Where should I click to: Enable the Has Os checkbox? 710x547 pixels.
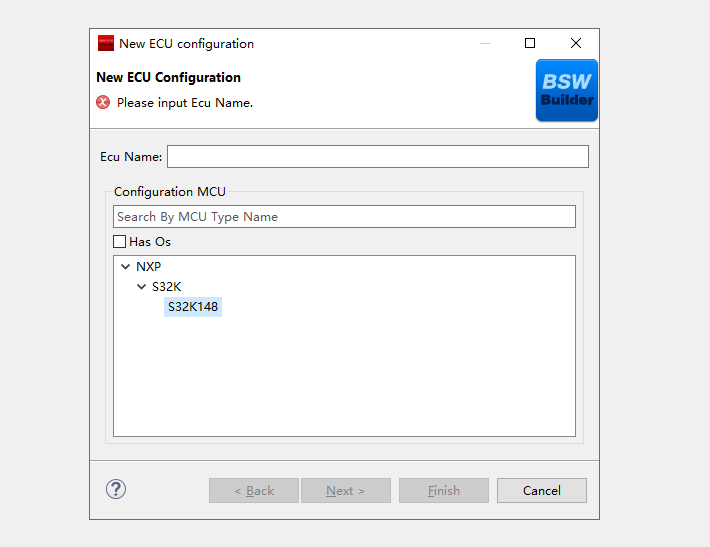[120, 242]
